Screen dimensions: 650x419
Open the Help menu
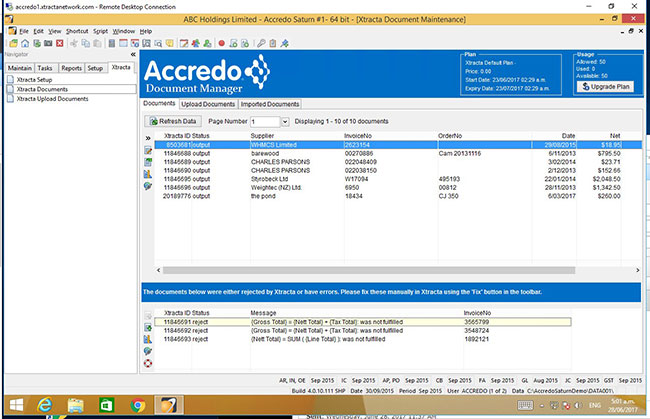(x=146, y=31)
